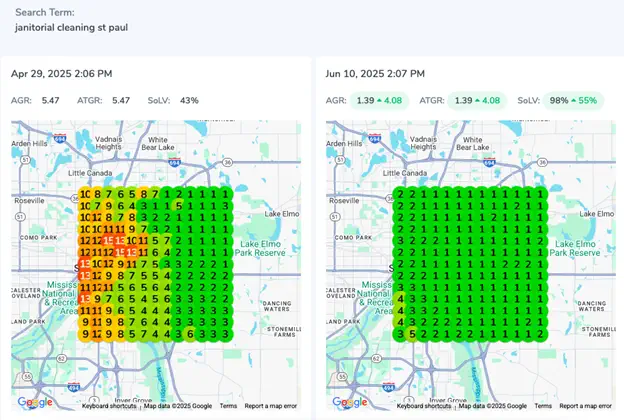The width and height of the screenshot is (624, 420).
Task: Click 'COMO PARK' label on April 29 map
Action: [39, 238]
